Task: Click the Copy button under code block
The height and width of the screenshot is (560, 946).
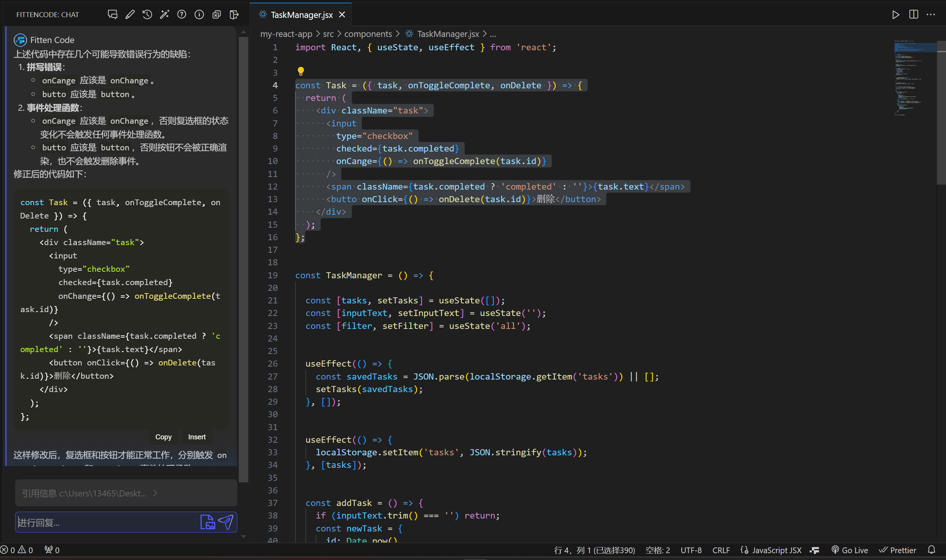Action: pos(163,437)
